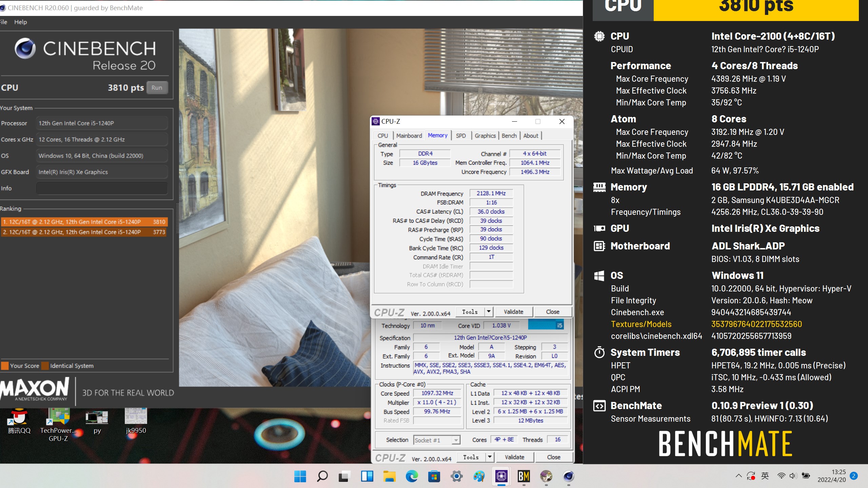Viewport: 868px width, 488px height.
Task: Click the taskbar icon left of Cinebench
Action: (546, 476)
